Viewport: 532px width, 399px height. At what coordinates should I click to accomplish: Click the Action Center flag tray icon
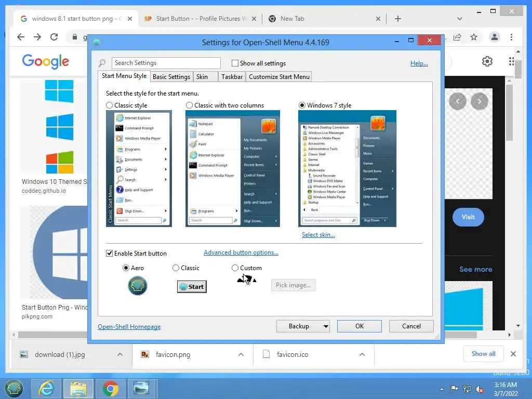[454, 389]
